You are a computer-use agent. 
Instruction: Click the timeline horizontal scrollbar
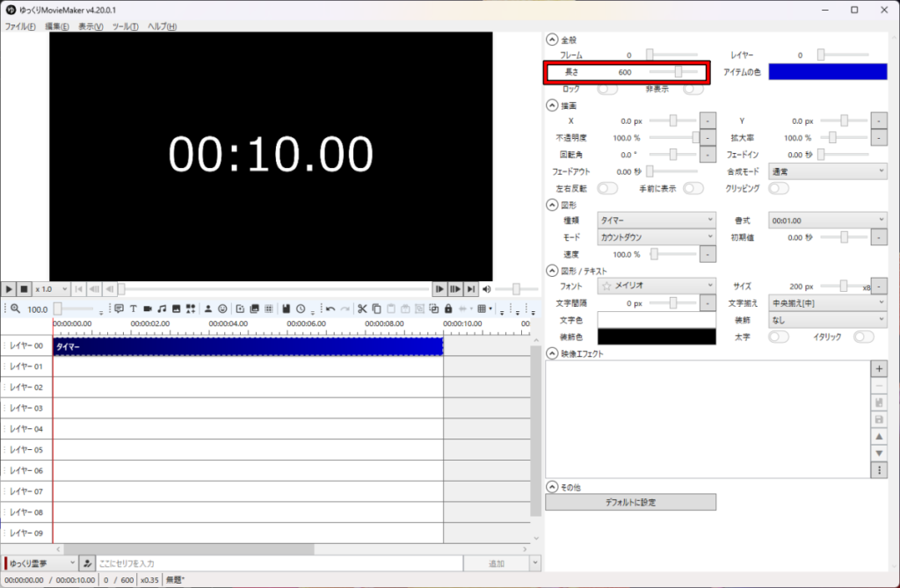190,549
